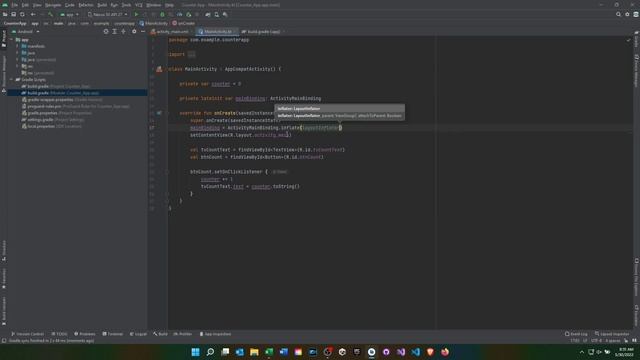Expand the collapsed import block in the editor
The height and width of the screenshot is (360, 640).
click(191, 54)
